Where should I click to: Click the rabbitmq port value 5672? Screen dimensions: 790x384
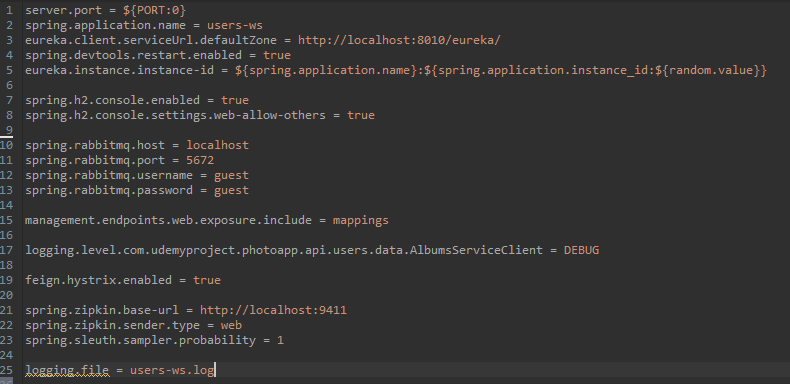click(200, 160)
